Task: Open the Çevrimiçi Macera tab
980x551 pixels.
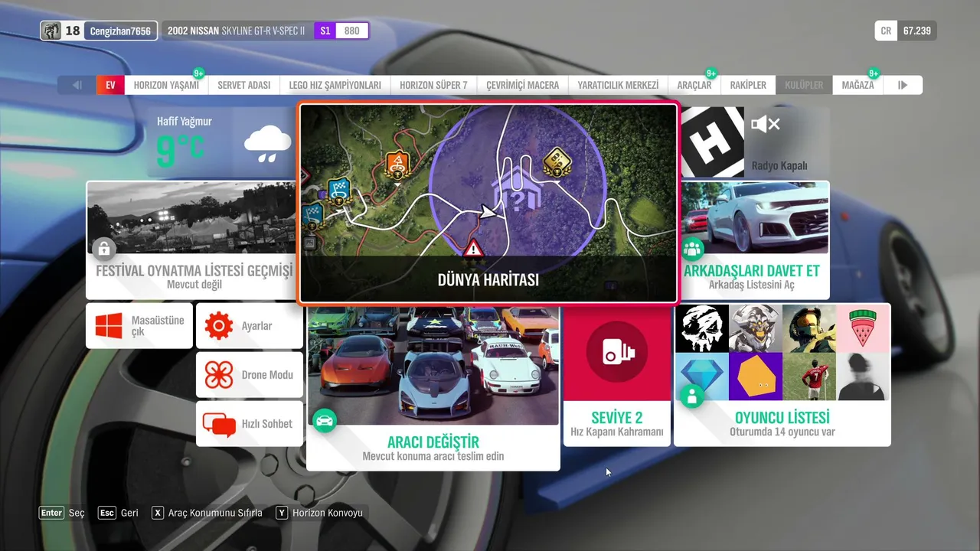Action: point(523,85)
